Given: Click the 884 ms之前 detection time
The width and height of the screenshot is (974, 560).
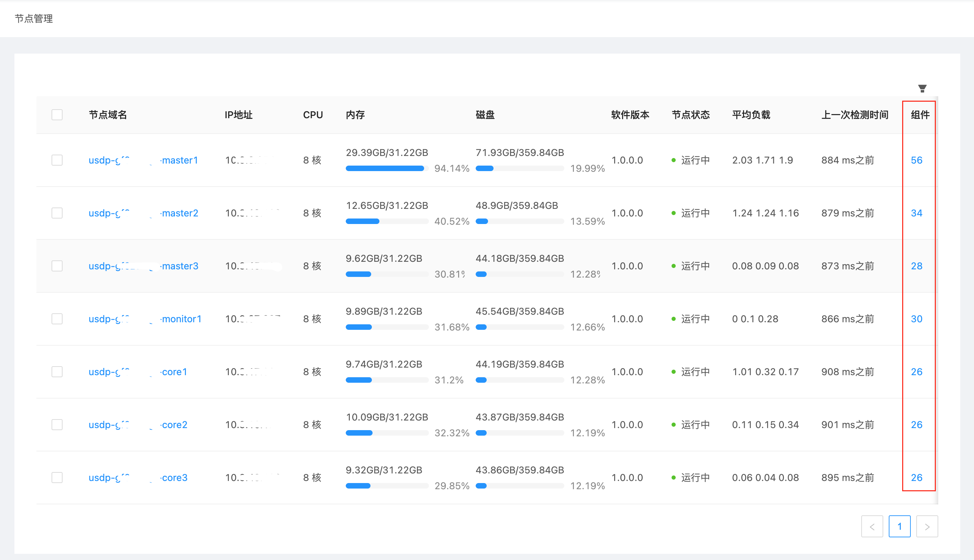Looking at the screenshot, I should point(848,160).
